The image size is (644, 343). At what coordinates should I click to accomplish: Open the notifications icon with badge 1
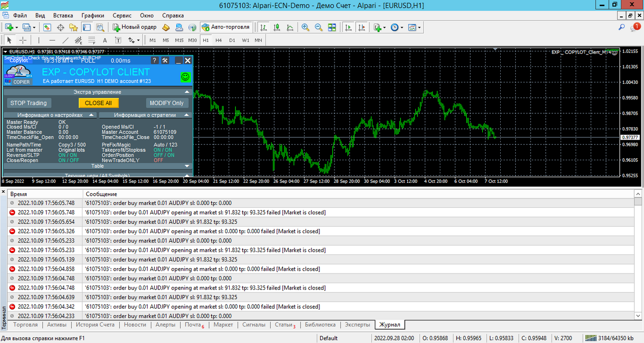pos(635,27)
